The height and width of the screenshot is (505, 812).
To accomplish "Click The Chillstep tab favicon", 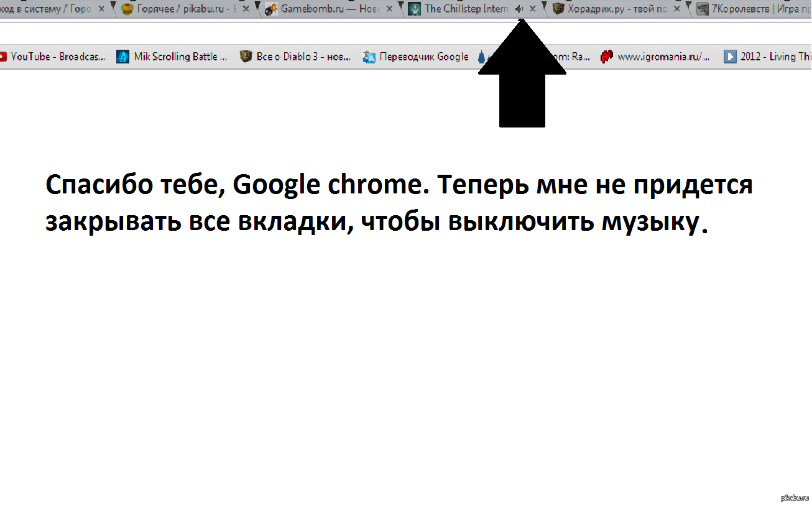I will point(414,9).
